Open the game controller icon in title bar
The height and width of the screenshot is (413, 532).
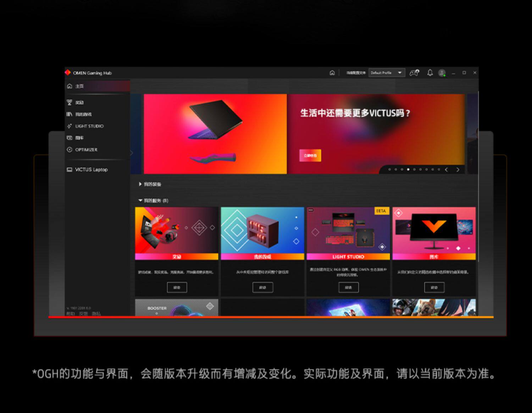[414, 73]
